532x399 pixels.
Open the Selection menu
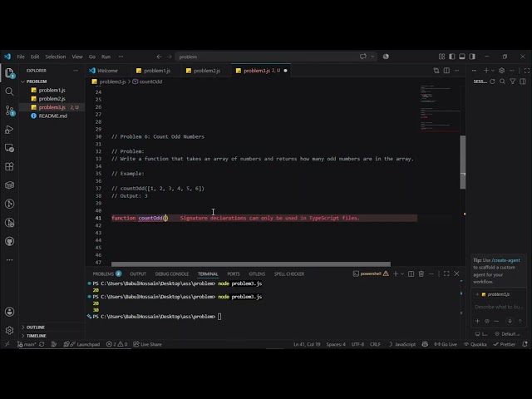point(56,57)
